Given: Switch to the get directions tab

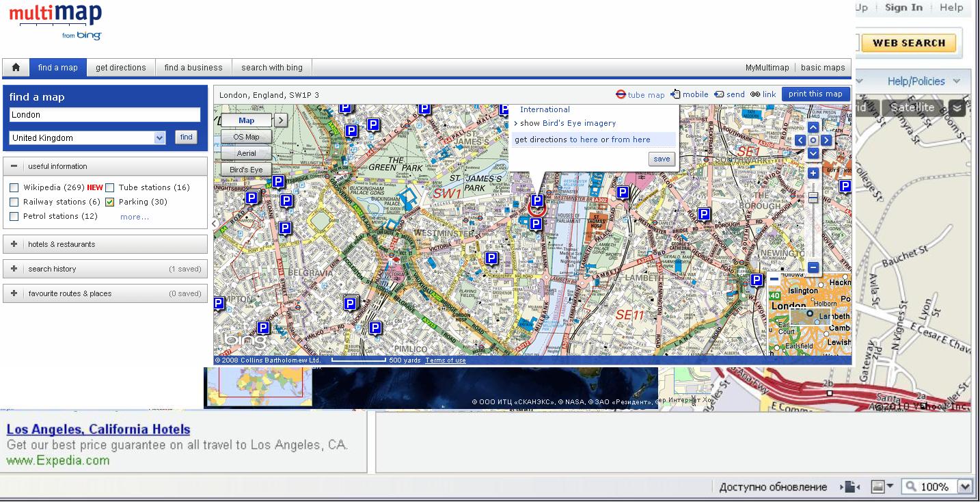Looking at the screenshot, I should (121, 68).
